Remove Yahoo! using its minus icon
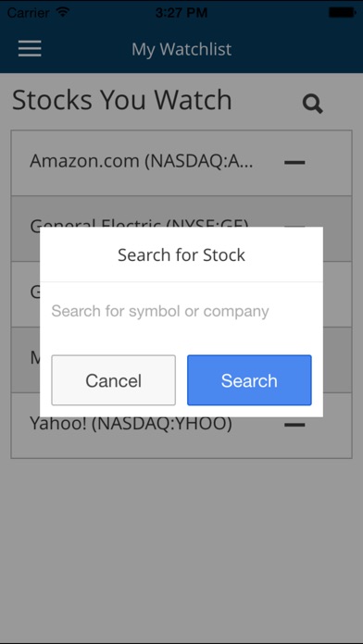Image resolution: width=363 pixels, height=644 pixels. pyautogui.click(x=294, y=425)
